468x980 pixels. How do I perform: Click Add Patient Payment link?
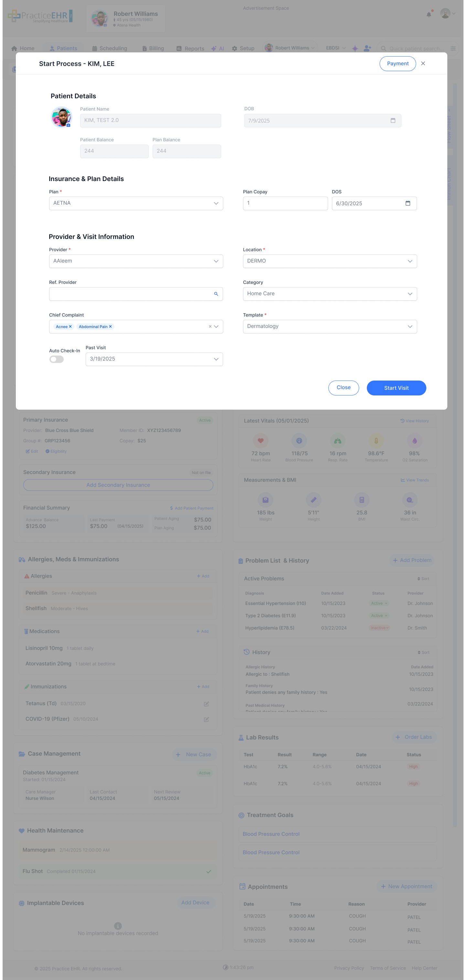[192, 508]
